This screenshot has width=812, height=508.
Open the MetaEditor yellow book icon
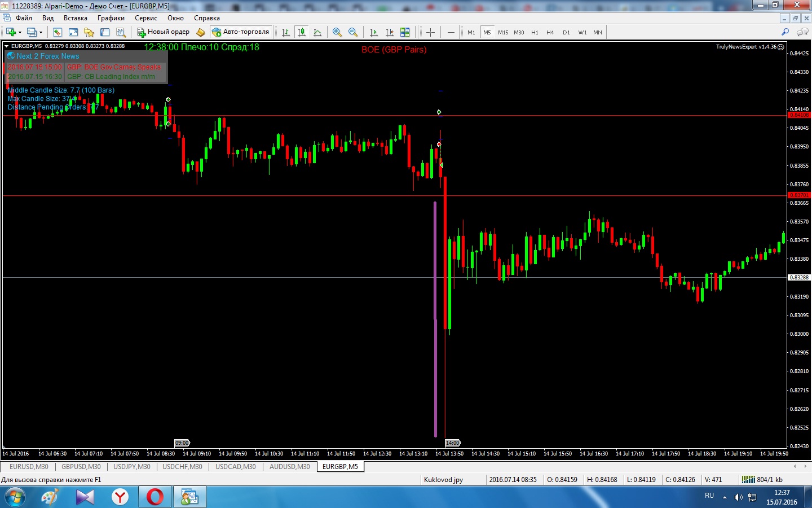tap(200, 32)
